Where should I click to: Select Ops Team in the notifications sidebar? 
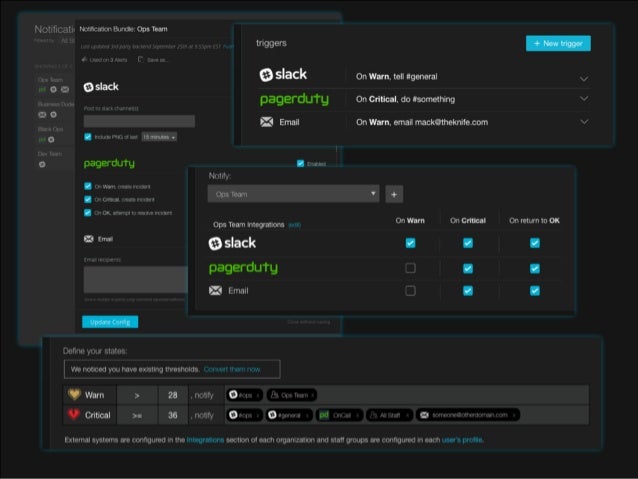[50, 80]
